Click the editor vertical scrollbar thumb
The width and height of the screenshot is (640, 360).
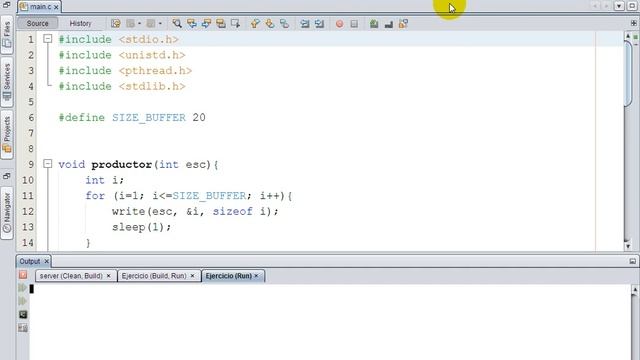(x=628, y=73)
